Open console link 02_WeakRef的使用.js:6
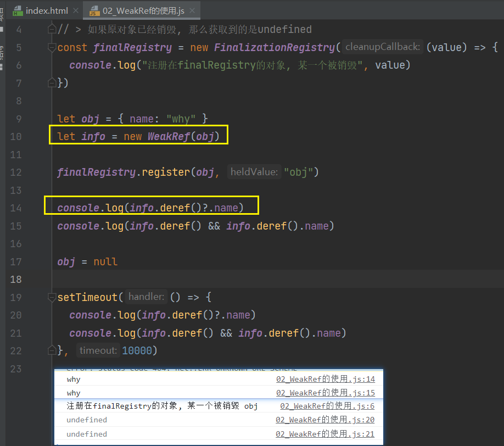504x446 pixels. click(327, 406)
